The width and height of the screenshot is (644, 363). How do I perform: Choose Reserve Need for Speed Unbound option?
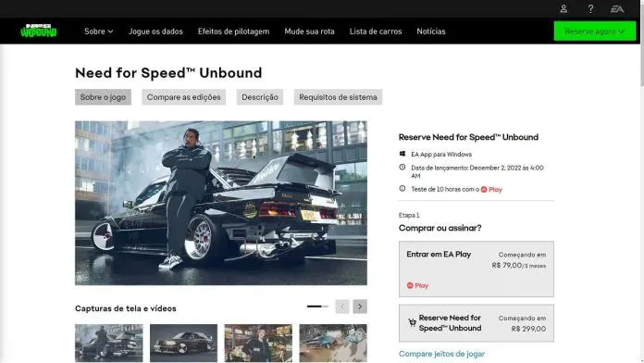click(x=476, y=323)
